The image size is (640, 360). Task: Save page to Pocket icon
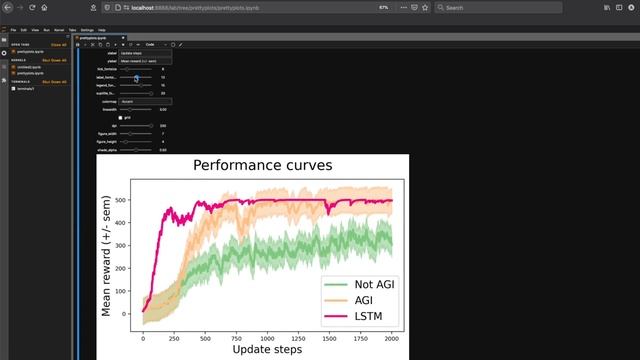point(414,7)
